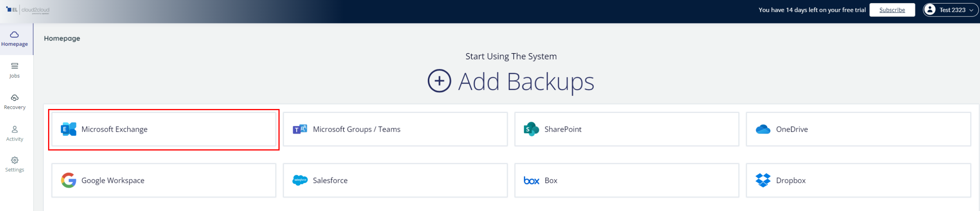Open Settings in the sidebar

coord(14,164)
